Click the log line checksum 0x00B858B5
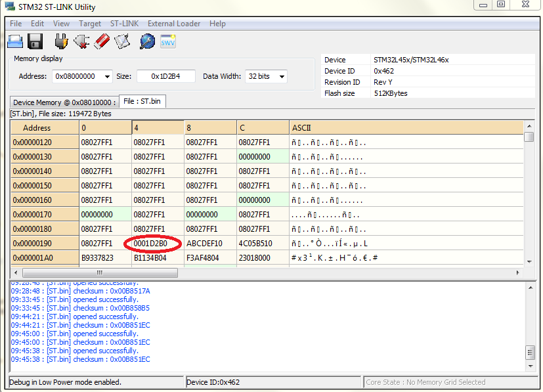543x392 pixels. point(80,308)
